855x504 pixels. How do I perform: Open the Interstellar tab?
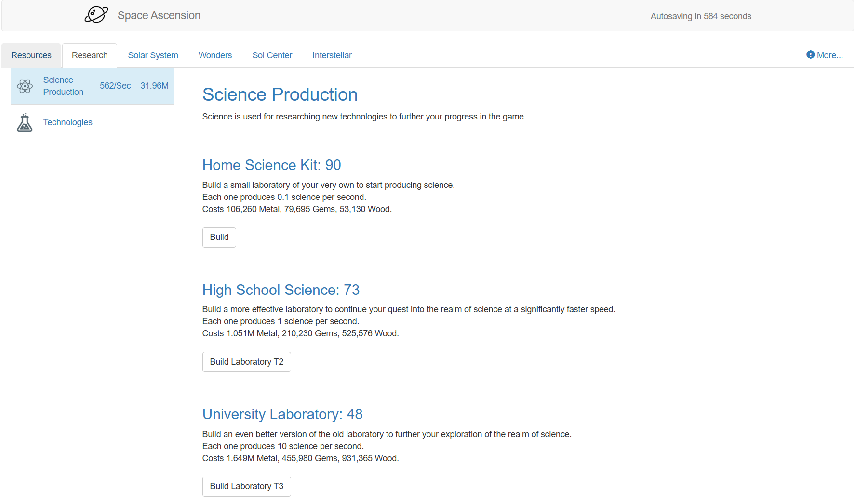click(332, 55)
